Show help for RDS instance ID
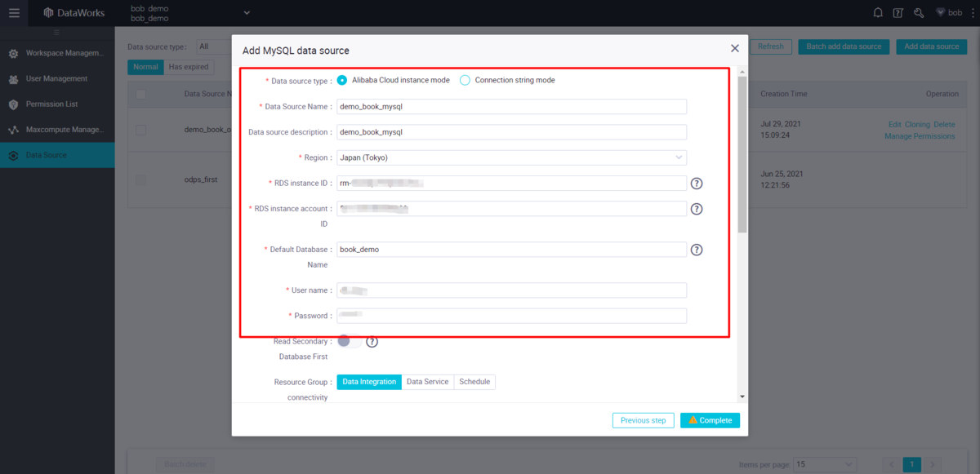The height and width of the screenshot is (474, 980). coord(697,184)
